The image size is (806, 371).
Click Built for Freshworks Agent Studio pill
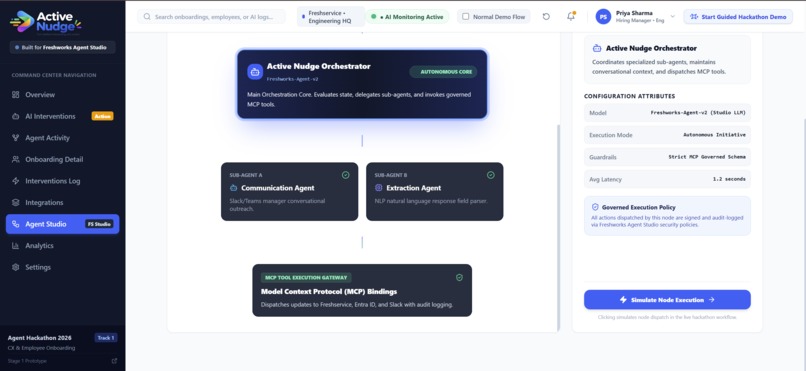tap(62, 47)
